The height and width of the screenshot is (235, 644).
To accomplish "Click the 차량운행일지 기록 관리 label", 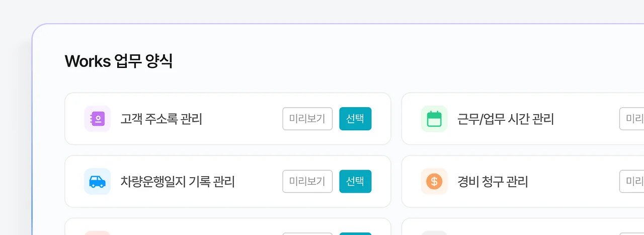I will [x=178, y=182].
